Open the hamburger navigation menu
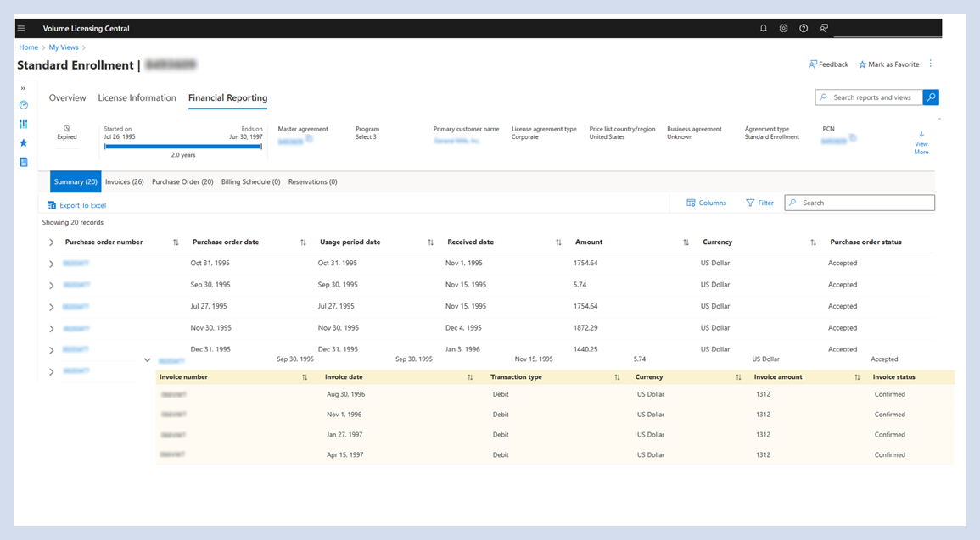The image size is (980, 540). (21, 28)
